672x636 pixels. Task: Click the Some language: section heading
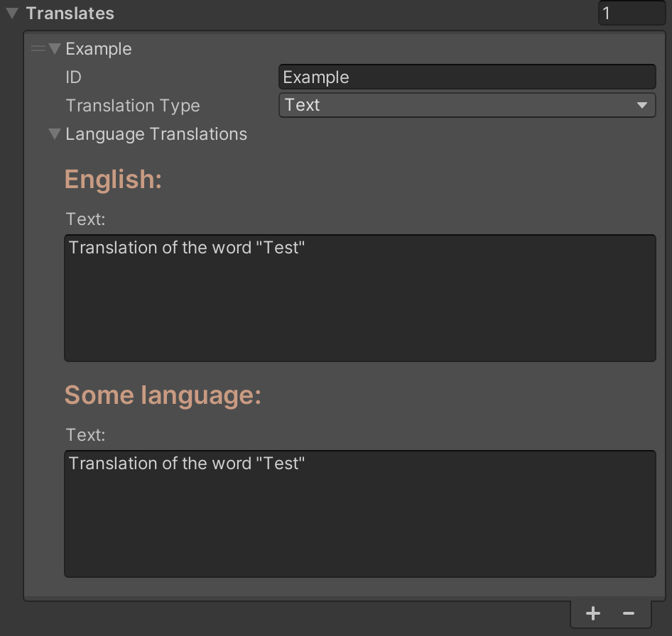(x=163, y=395)
